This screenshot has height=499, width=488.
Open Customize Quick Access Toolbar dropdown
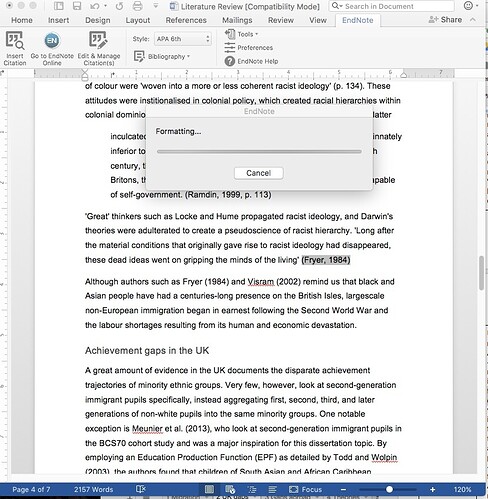tap(156, 6)
